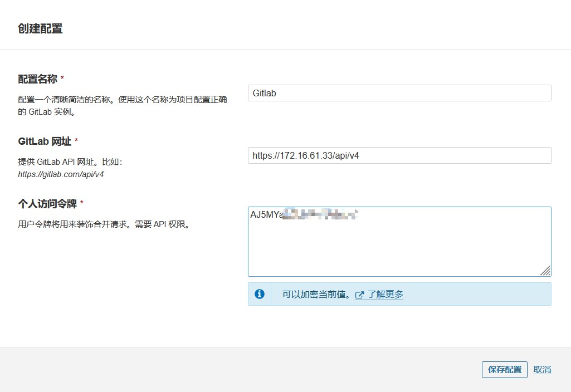Focus the 配置名称 field containing Gitlab

click(x=399, y=93)
